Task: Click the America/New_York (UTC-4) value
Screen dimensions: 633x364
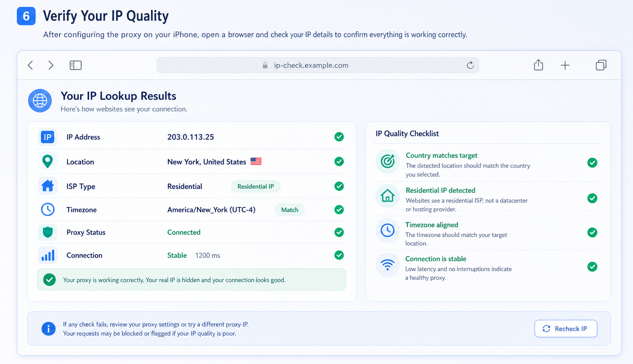Action: [211, 210]
